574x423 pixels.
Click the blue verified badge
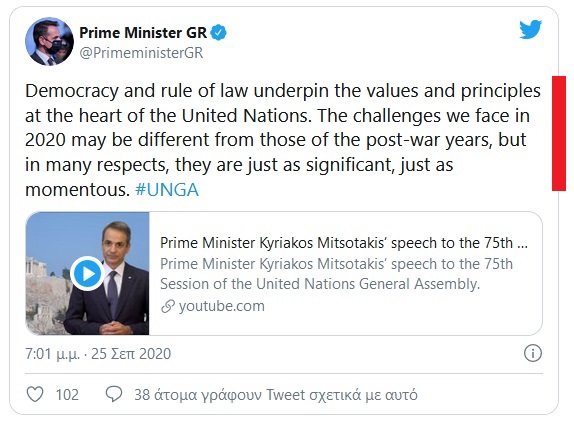point(219,33)
